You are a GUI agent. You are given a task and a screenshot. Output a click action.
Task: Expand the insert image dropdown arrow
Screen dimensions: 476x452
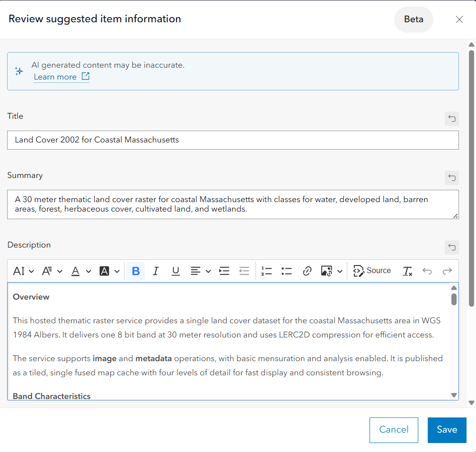click(340, 271)
